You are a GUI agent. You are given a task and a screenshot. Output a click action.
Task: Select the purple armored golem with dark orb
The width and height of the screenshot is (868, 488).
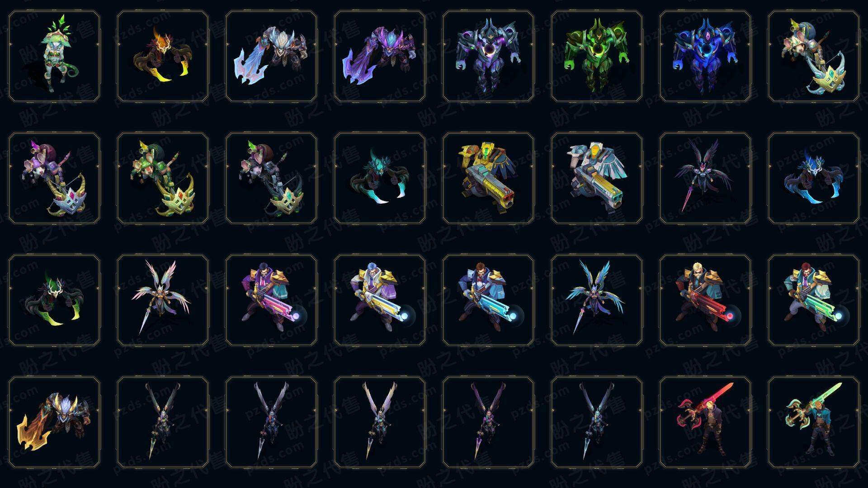click(x=488, y=56)
